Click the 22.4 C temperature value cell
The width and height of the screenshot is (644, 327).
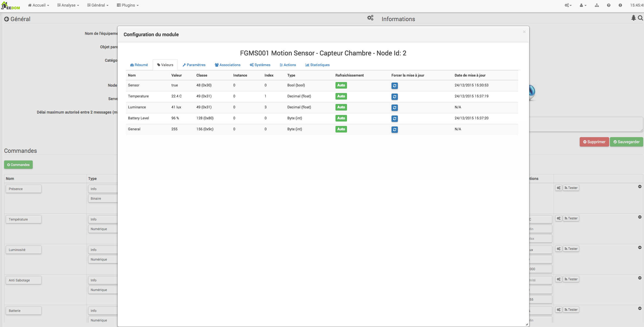tap(176, 96)
